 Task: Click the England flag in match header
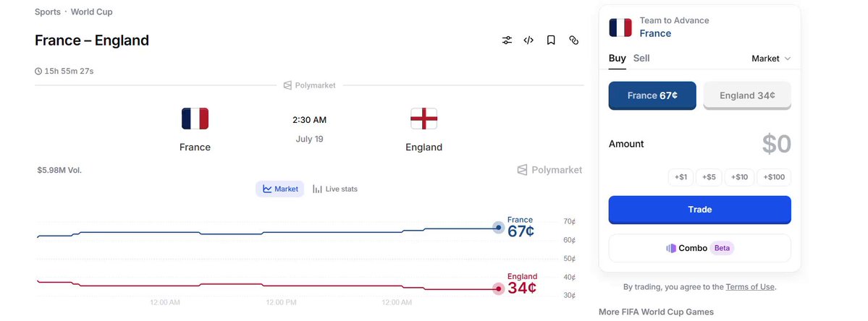point(424,119)
